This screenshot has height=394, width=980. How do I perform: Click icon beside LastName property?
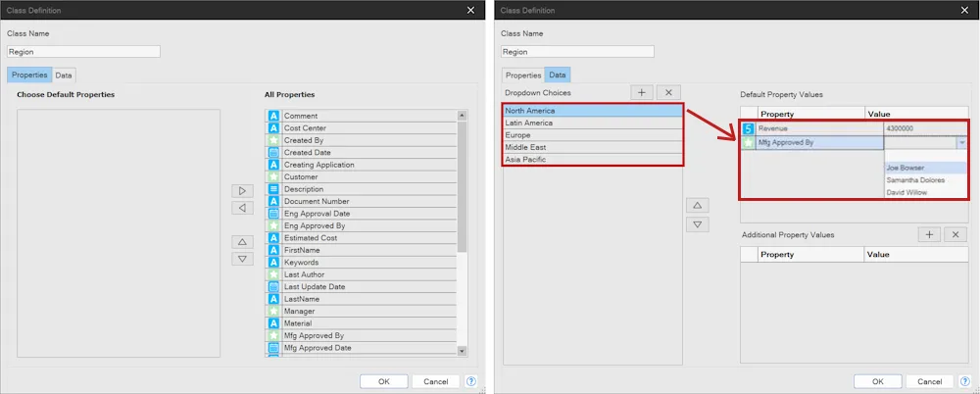273,299
